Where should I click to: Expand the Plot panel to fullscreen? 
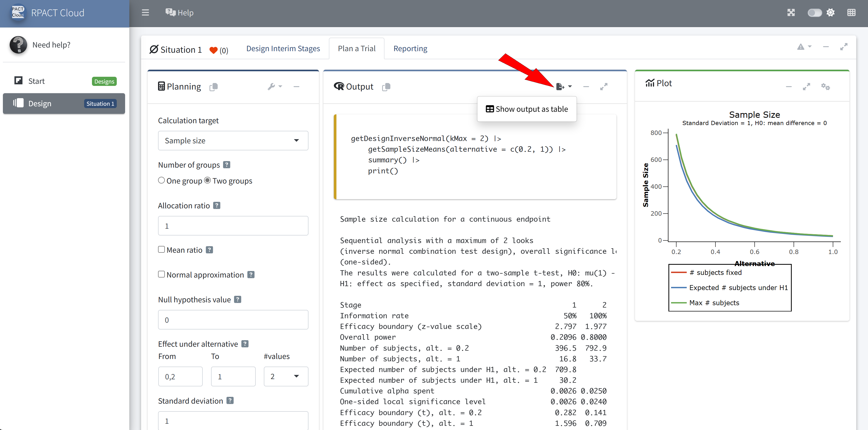click(806, 86)
